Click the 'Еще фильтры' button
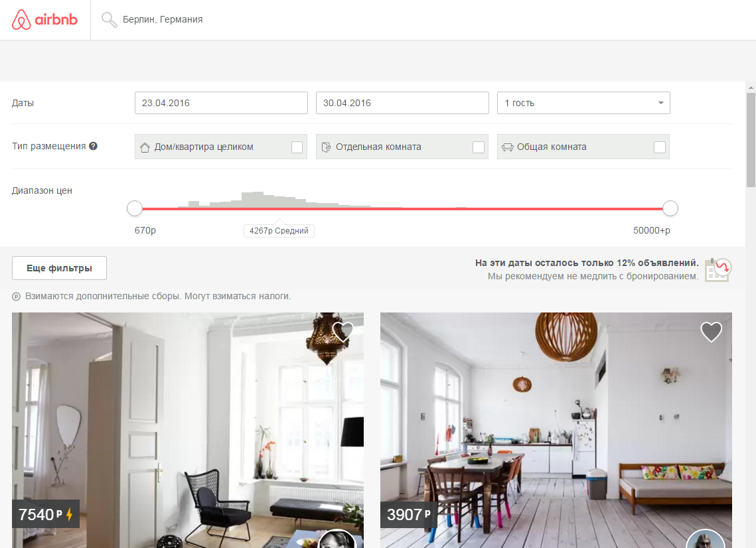 (x=59, y=268)
